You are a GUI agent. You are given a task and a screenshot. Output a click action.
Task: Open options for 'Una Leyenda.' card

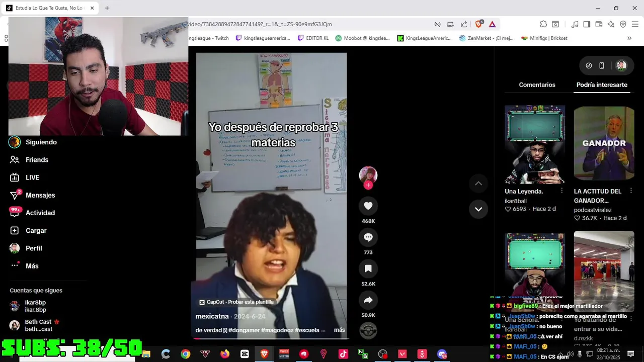pyautogui.click(x=562, y=191)
